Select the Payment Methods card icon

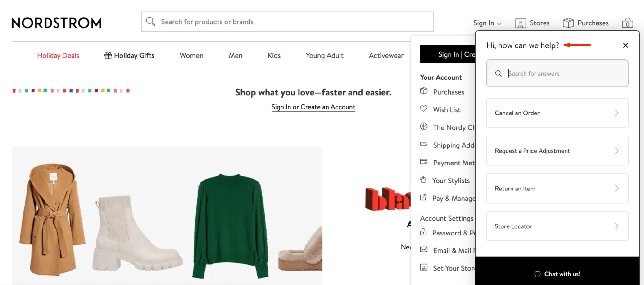tap(424, 162)
